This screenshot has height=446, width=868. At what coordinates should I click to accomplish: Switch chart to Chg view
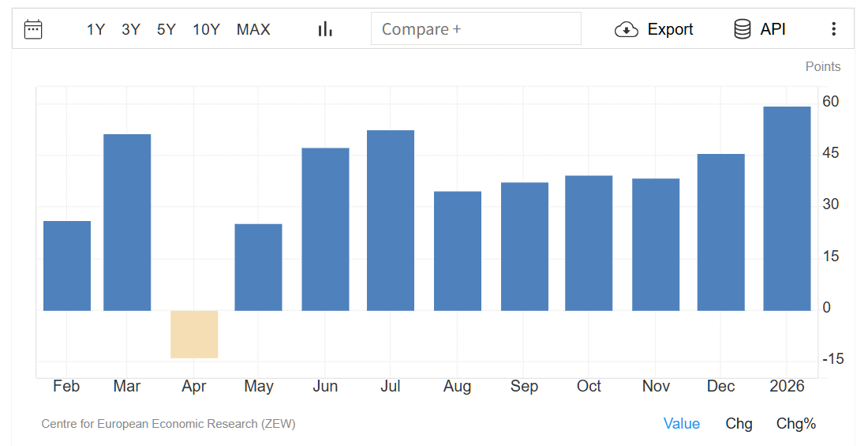coord(739,424)
